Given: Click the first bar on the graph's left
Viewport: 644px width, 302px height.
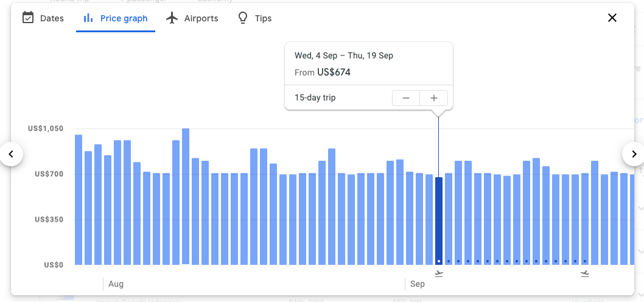Looking at the screenshot, I should (x=79, y=201).
